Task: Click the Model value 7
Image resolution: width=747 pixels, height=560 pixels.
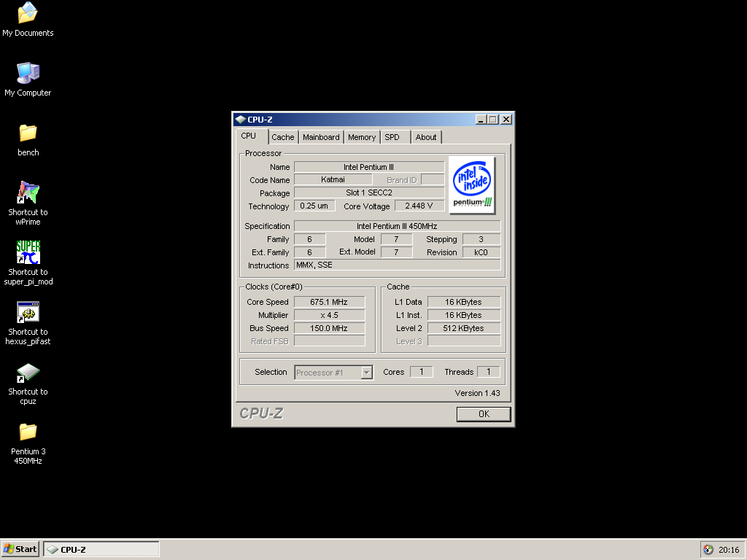Action: (x=396, y=239)
